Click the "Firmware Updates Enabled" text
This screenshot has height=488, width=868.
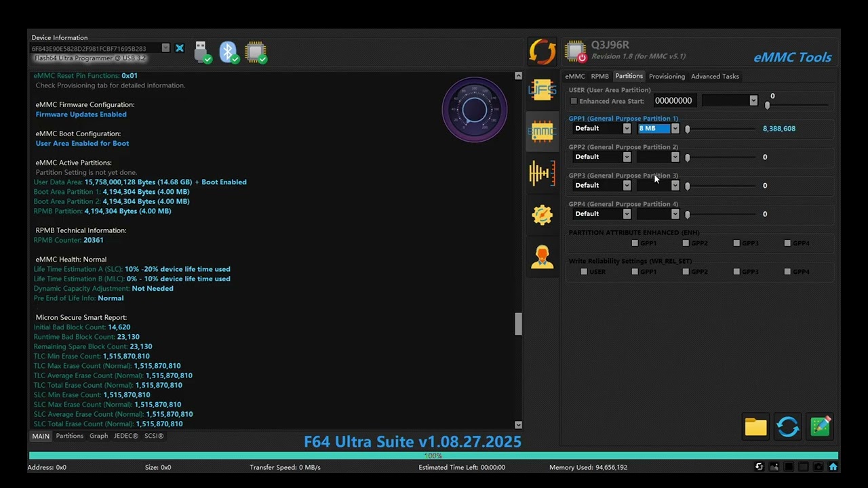(81, 115)
